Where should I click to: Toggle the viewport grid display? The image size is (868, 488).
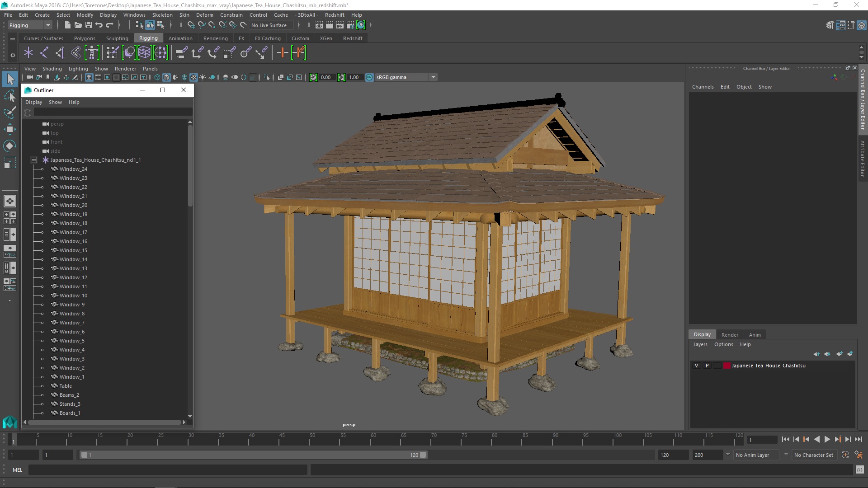pos(89,77)
